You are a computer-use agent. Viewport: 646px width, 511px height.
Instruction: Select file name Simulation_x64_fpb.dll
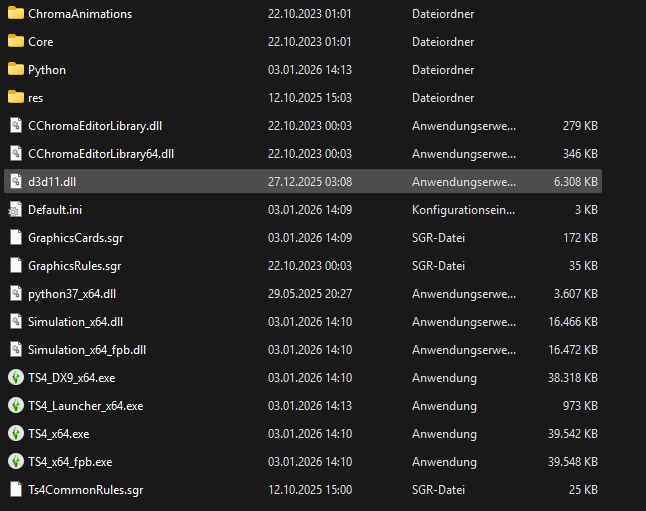click(87, 350)
